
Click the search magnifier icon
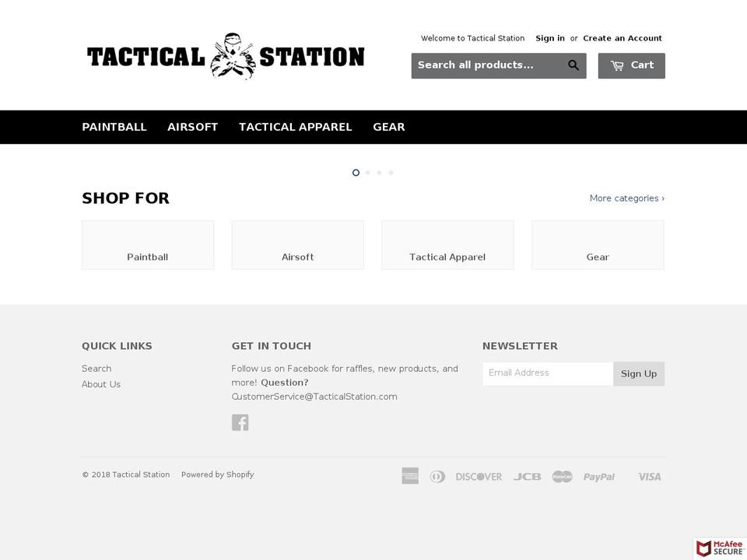click(573, 65)
